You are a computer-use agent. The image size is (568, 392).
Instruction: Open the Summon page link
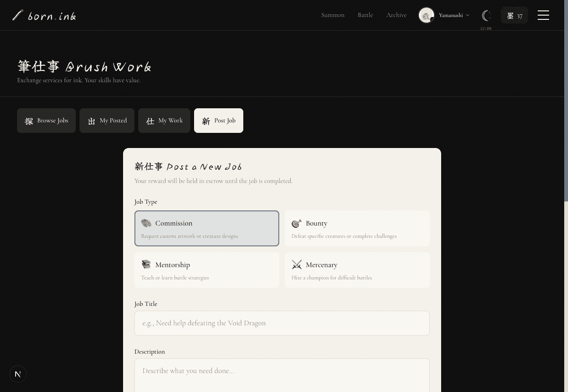tap(333, 15)
